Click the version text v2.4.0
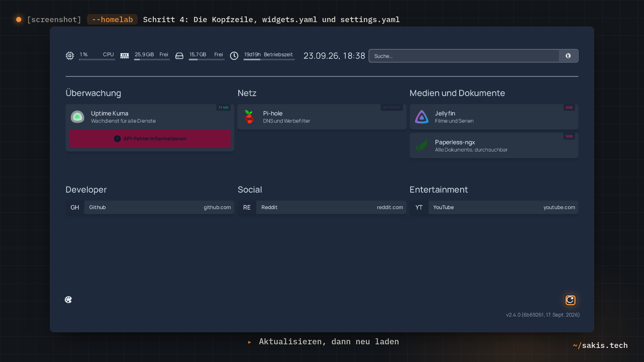This screenshot has width=644, height=362. [x=543, y=315]
